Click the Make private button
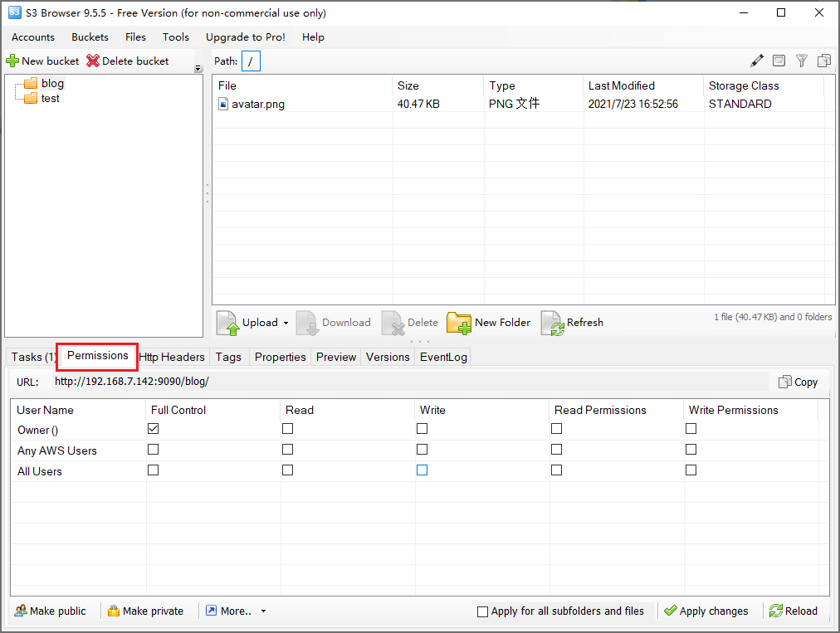840x633 pixels. point(146,611)
